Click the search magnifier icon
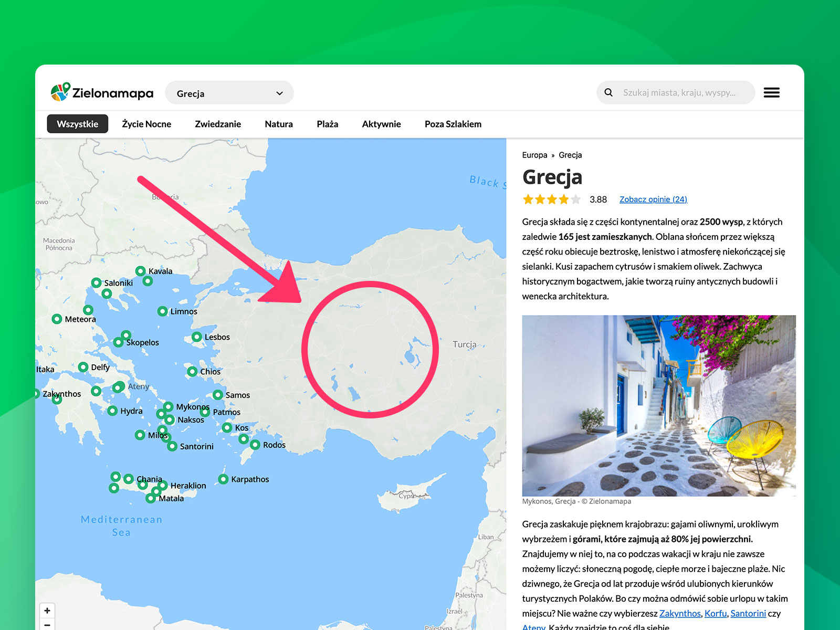 608,92
